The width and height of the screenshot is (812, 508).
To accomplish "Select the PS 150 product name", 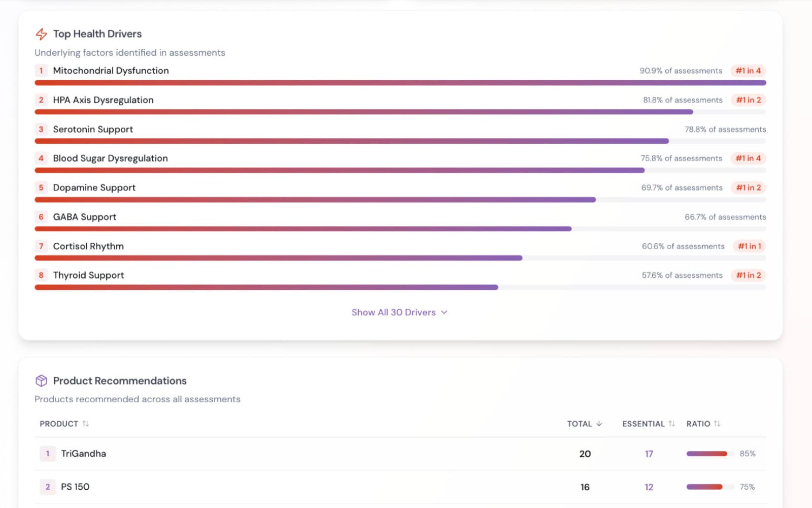I will click(75, 487).
